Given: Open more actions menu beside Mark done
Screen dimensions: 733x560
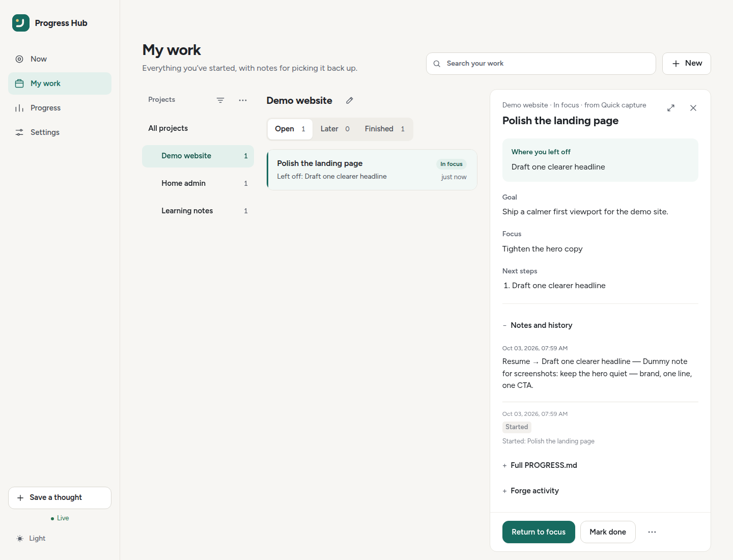Looking at the screenshot, I should 652,532.
